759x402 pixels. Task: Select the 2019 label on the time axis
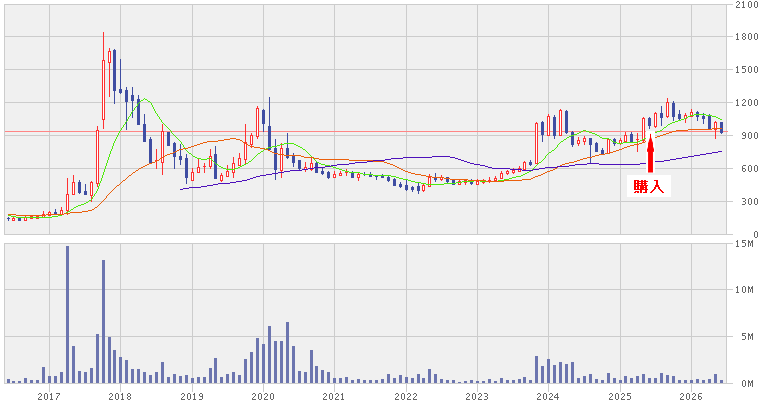click(x=192, y=396)
